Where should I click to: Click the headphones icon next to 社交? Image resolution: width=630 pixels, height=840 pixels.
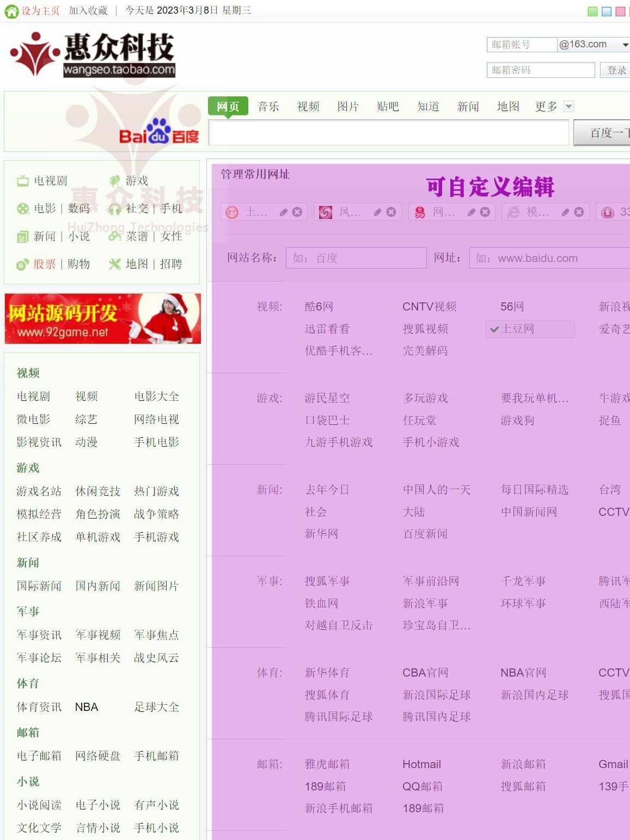coord(114,209)
